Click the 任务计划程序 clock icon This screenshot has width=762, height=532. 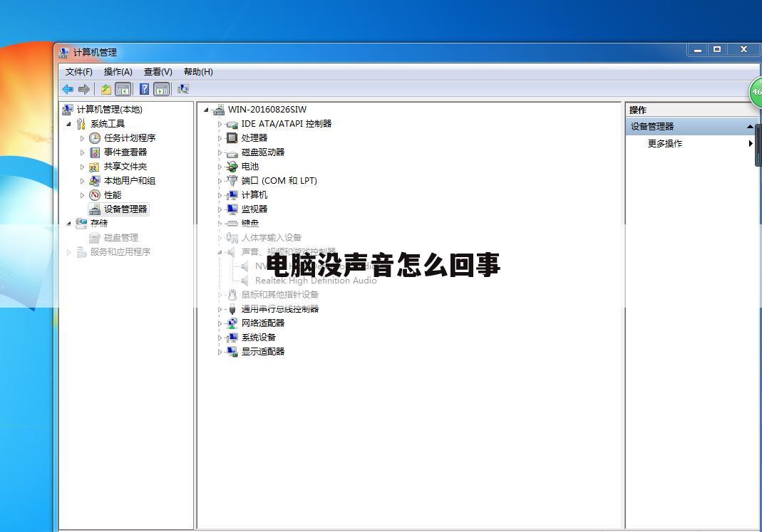[x=95, y=138]
